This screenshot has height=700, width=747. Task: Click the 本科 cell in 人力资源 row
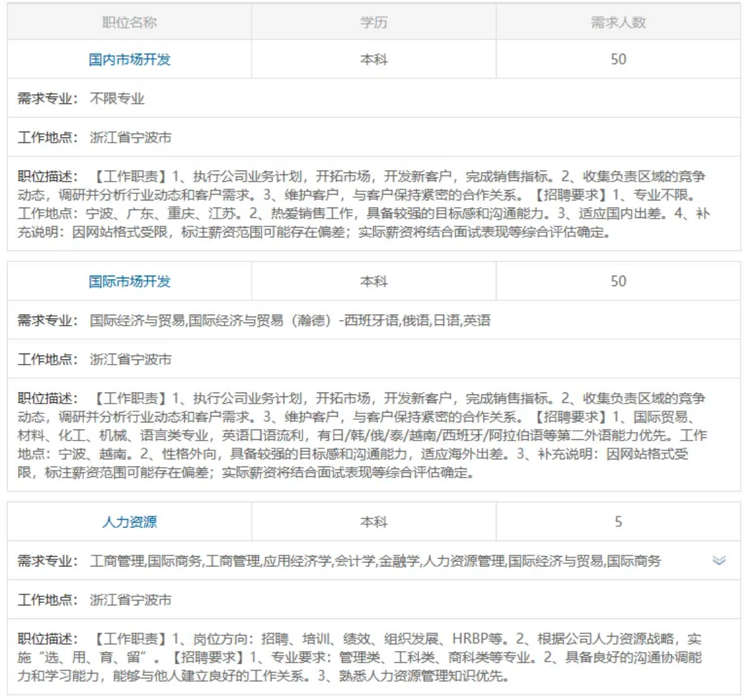374,522
